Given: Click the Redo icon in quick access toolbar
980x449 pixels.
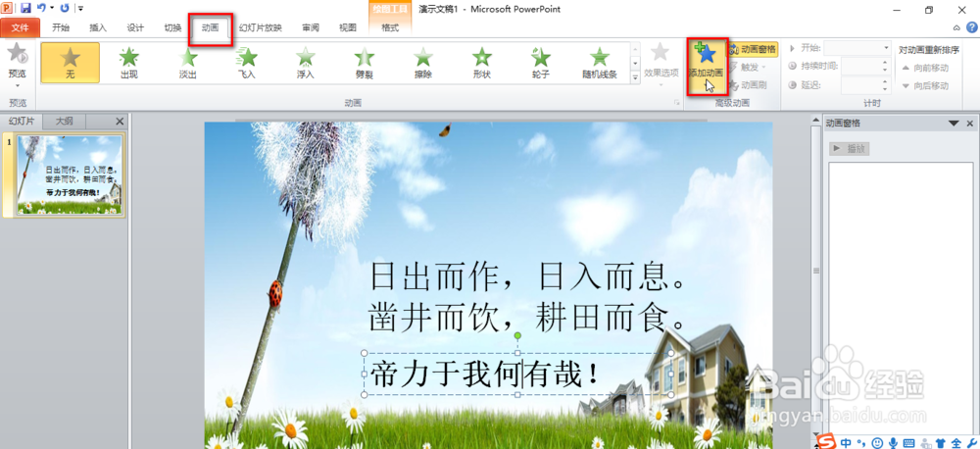Looking at the screenshot, I should pos(65,8).
